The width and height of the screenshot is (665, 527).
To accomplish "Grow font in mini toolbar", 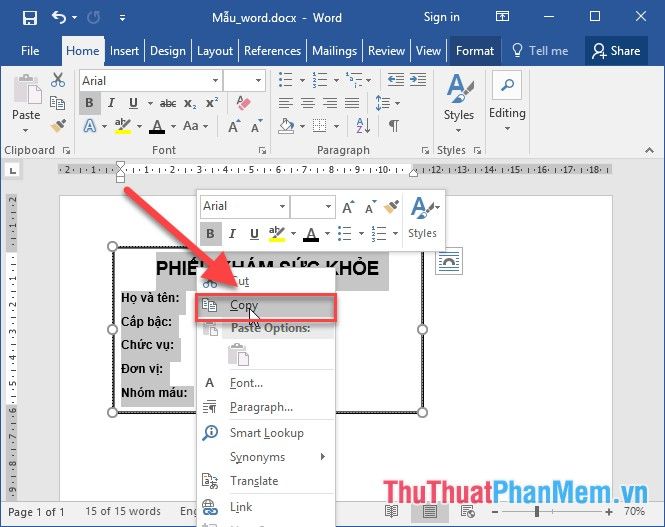I will click(348, 207).
